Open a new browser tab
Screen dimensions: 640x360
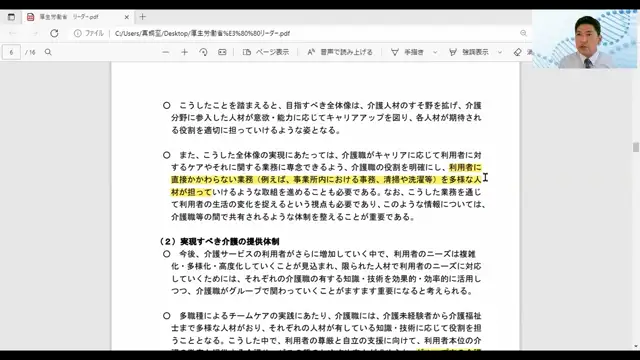(142, 17)
